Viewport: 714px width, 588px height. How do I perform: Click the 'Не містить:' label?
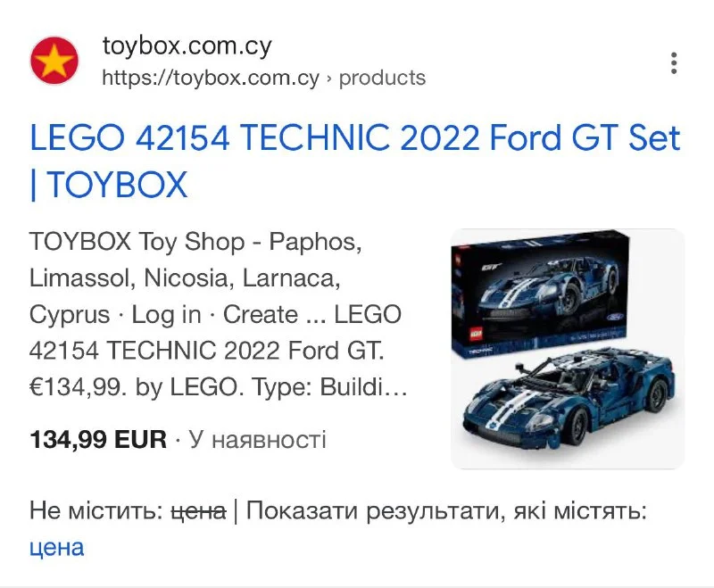[x=96, y=510]
